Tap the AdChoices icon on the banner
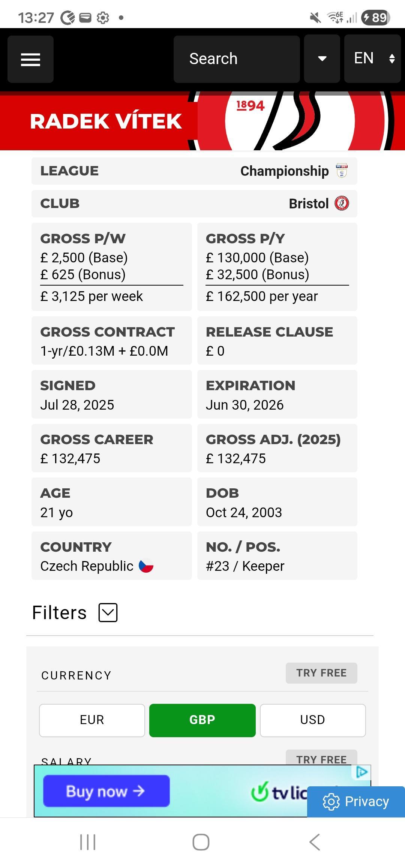This screenshot has height=868, width=405. (x=361, y=772)
